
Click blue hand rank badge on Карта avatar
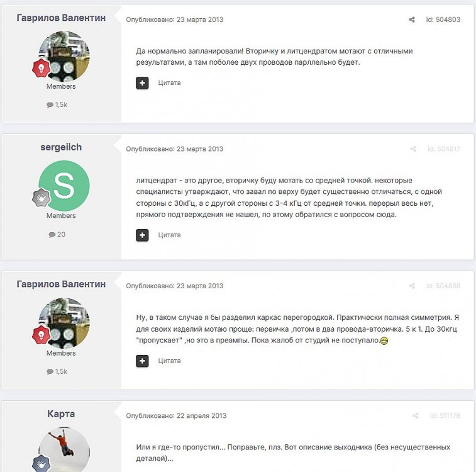42,463
